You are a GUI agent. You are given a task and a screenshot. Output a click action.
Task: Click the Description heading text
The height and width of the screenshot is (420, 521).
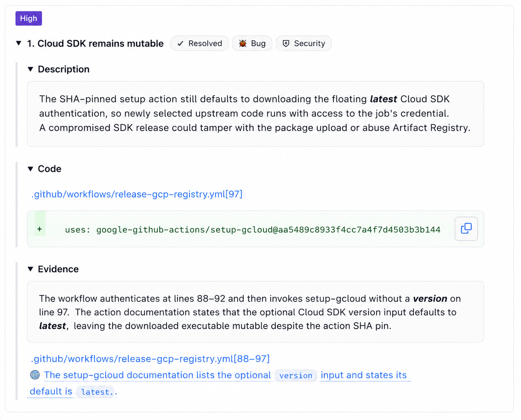point(64,69)
